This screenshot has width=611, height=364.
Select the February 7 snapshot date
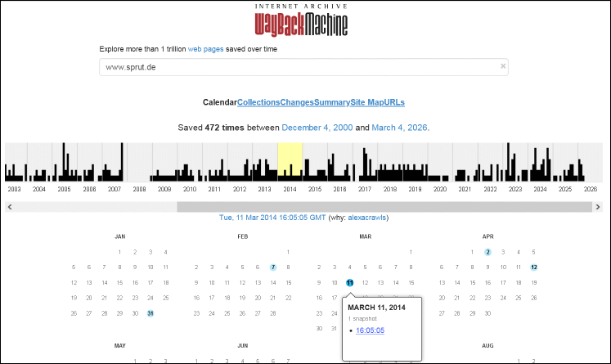click(x=272, y=267)
